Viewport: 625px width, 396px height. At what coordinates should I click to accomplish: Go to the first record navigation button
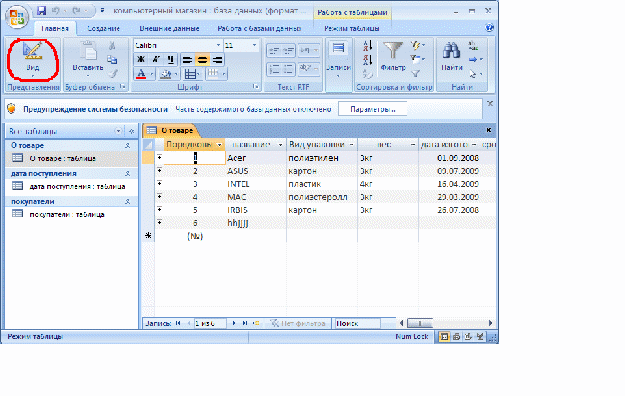coord(178,323)
